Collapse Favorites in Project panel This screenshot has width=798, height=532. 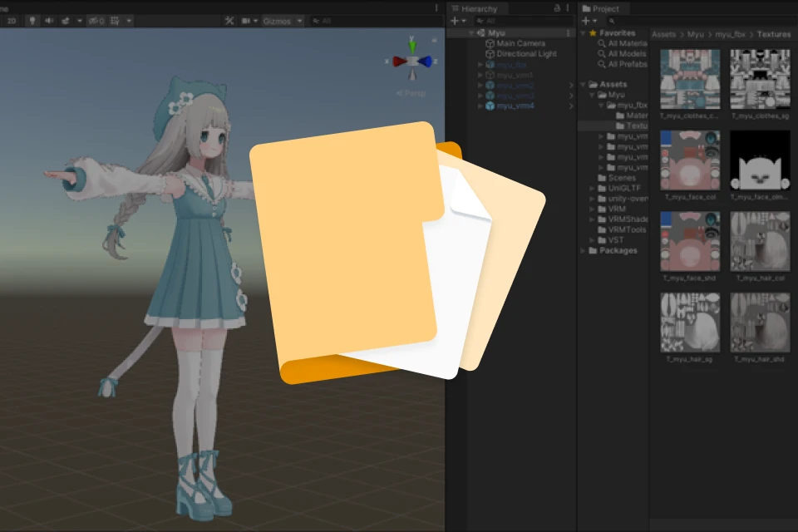point(584,33)
